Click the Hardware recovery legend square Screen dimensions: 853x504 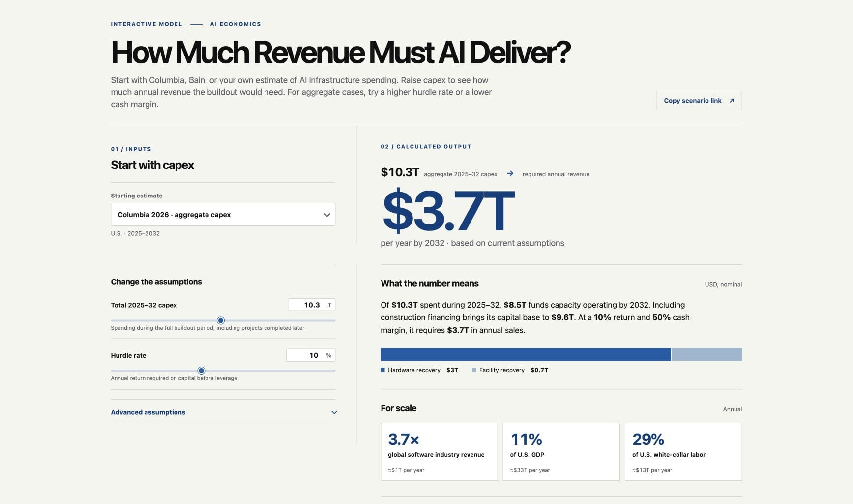pyautogui.click(x=383, y=370)
